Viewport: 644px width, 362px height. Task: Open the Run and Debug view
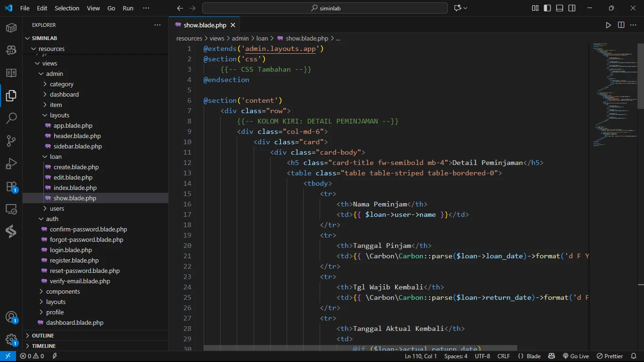[11, 164]
